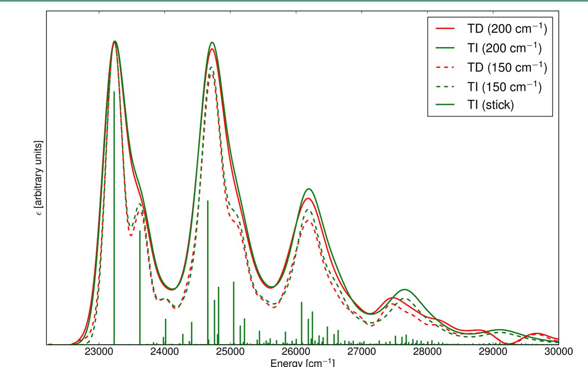This screenshot has height=367, width=588.
Task: Click the TD (150 cm⁻¹) legend label
Action: tap(507, 67)
